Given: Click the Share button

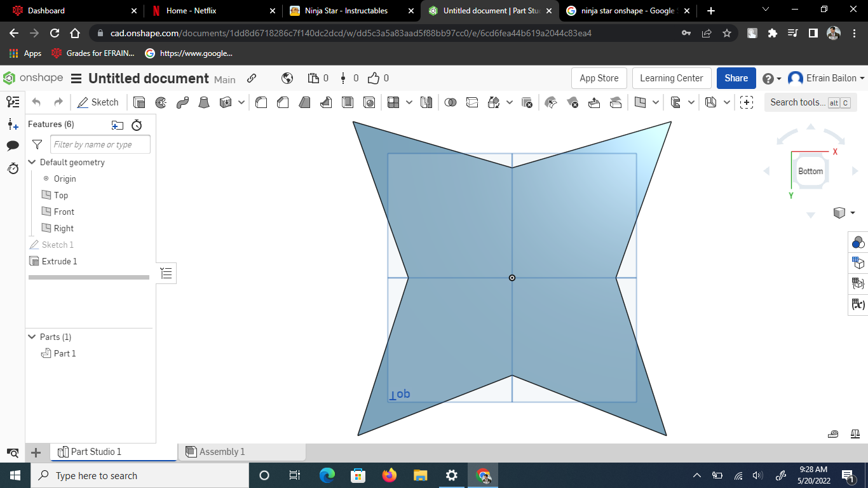Looking at the screenshot, I should [x=736, y=78].
